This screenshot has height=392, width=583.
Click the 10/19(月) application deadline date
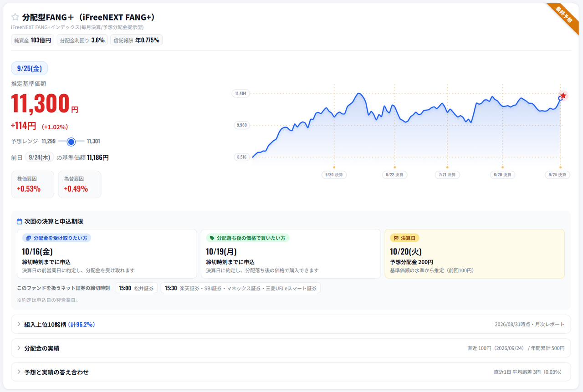[222, 252]
